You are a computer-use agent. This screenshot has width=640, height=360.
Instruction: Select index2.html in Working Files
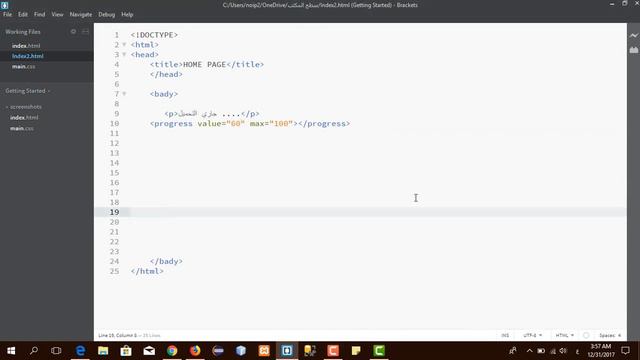[x=27, y=56]
